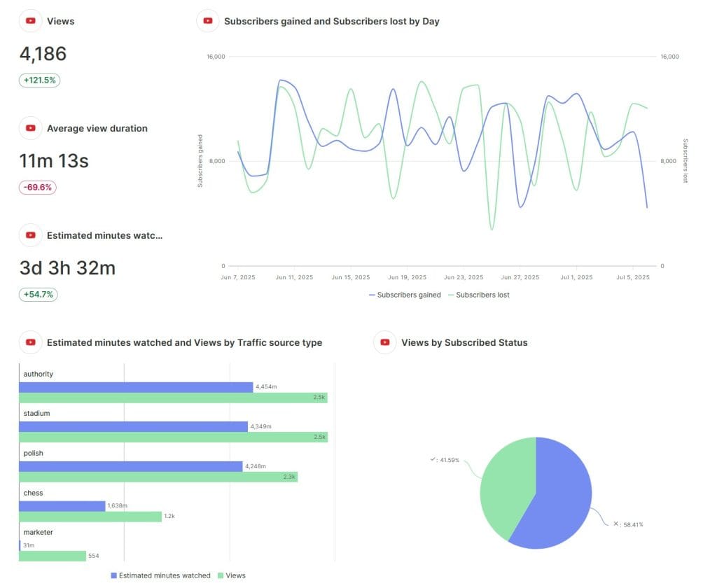Image resolution: width=717 pixels, height=588 pixels.
Task: Click the Jun 19, 2025 axis marker
Action: point(407,277)
